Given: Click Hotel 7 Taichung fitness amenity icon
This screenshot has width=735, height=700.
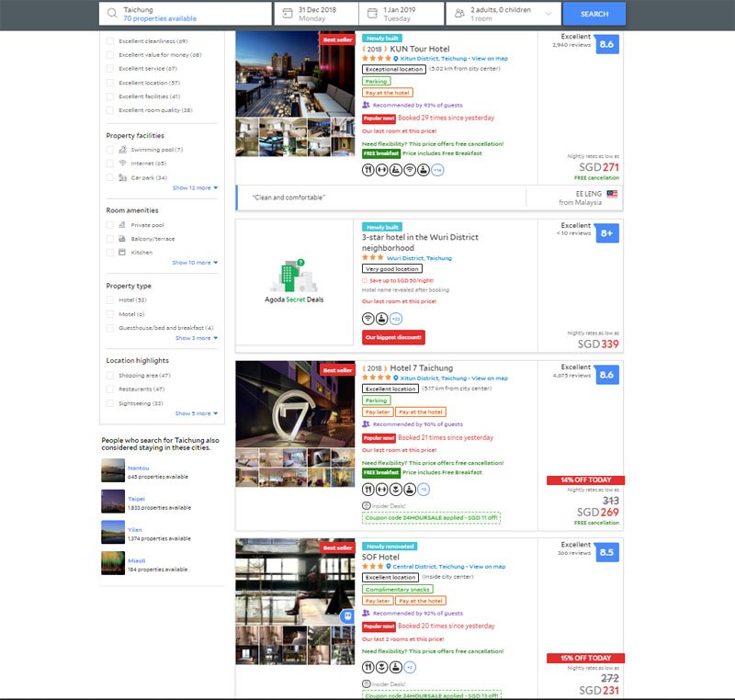Looking at the screenshot, I should click(x=382, y=489).
